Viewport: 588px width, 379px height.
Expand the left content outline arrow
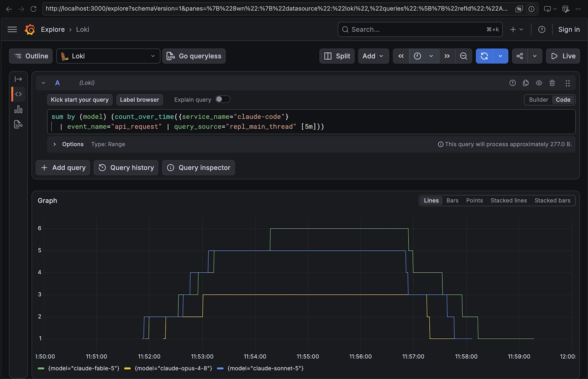[x=18, y=79]
